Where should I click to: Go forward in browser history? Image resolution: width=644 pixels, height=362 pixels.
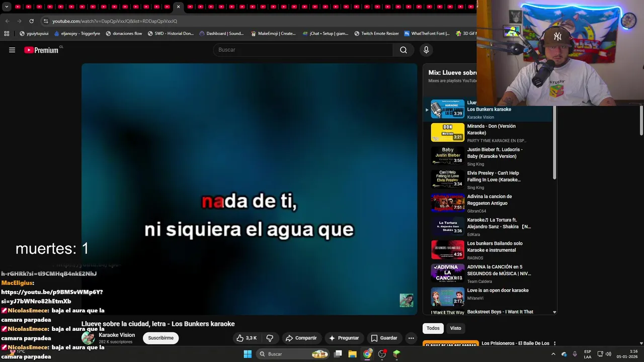tap(19, 21)
